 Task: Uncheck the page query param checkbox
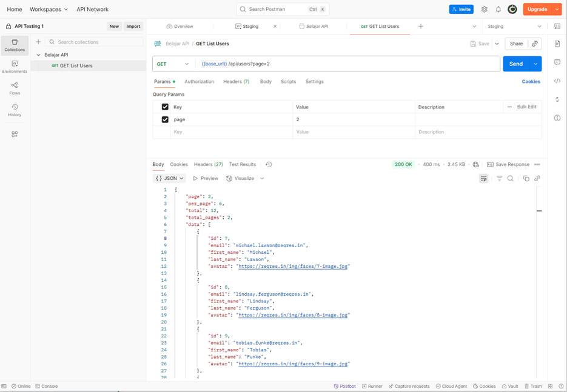tap(165, 119)
